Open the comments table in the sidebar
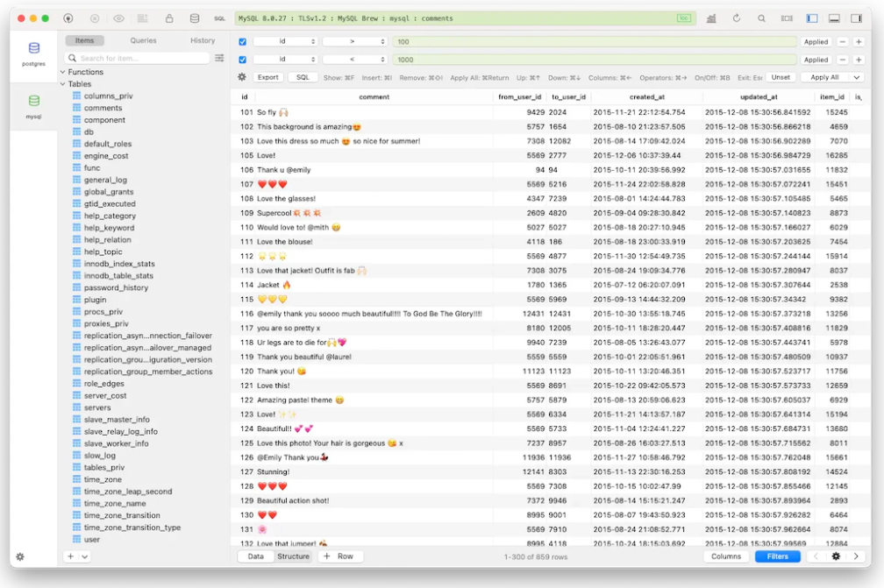 (103, 108)
